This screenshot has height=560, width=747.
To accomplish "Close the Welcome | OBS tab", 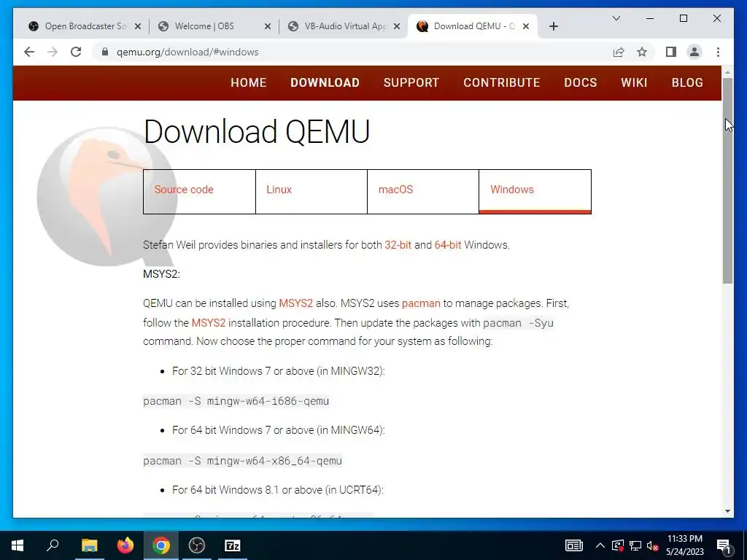I will [x=267, y=26].
